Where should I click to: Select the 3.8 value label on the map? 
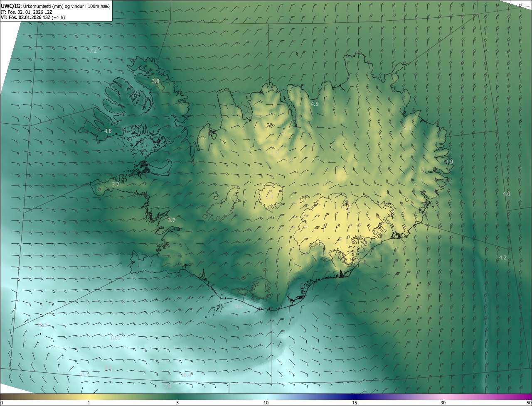[x=155, y=81]
